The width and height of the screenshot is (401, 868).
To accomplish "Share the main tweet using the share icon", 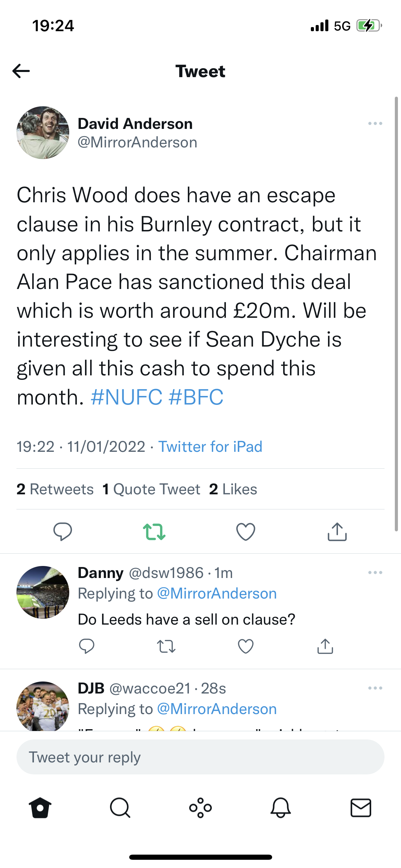I will click(337, 531).
